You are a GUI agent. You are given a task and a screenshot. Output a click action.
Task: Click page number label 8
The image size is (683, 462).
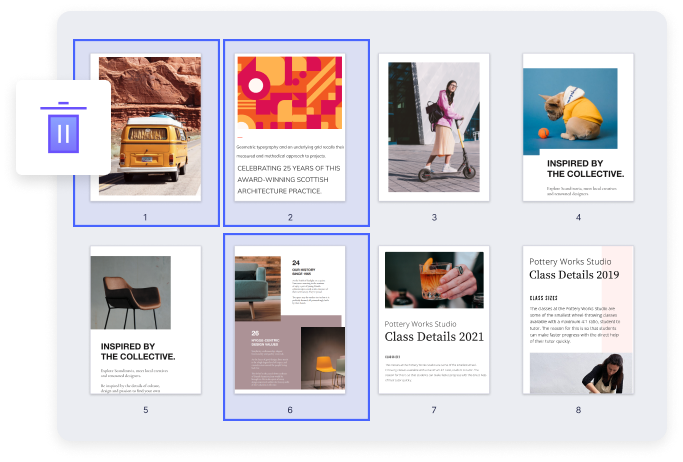(578, 410)
